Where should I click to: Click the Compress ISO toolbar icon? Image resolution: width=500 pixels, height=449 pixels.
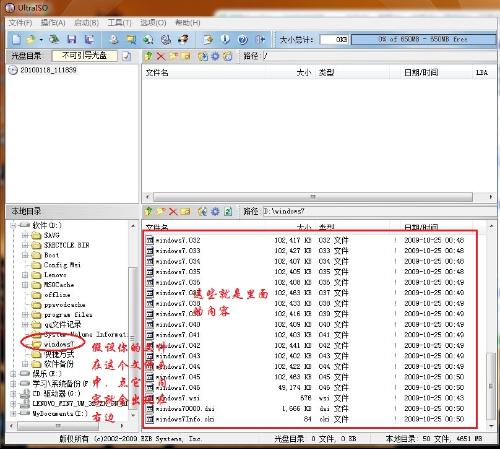(x=131, y=40)
